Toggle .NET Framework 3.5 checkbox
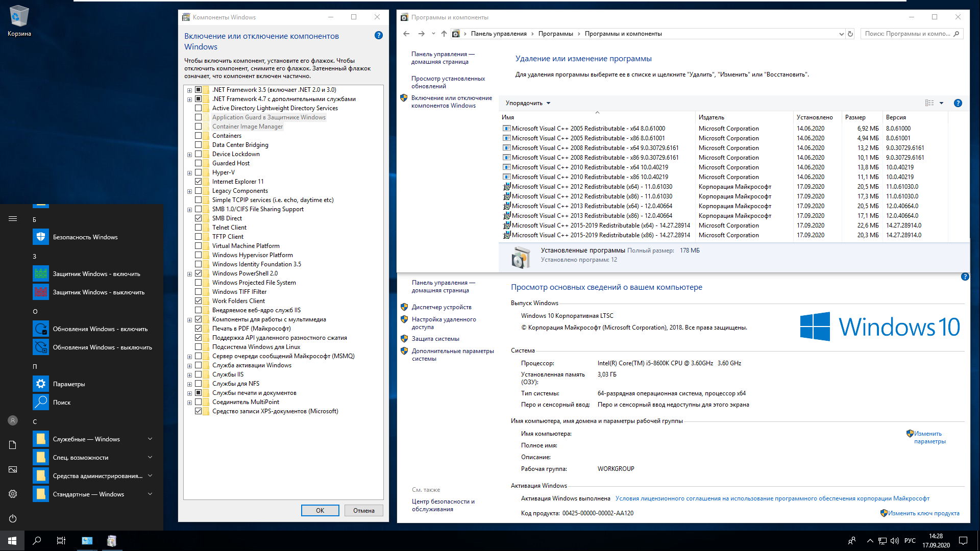The width and height of the screenshot is (980, 551). pos(199,90)
